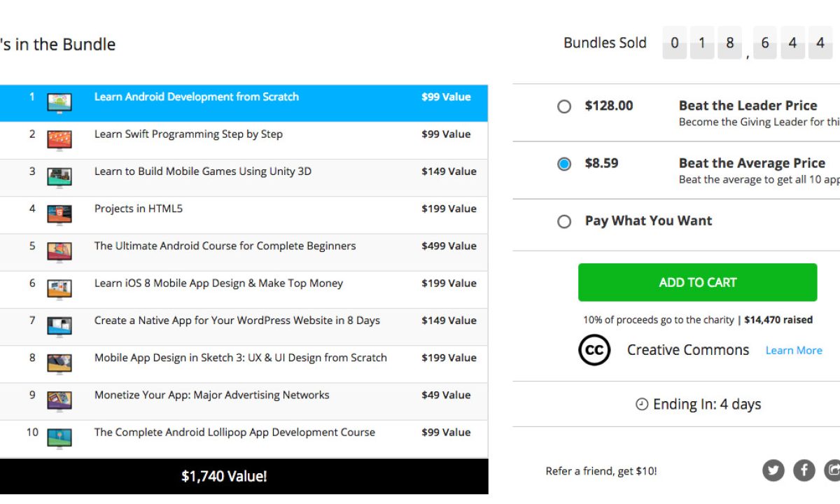Select Create a Native App for WordPress row
Screen dimensions: 840x504
237,321
